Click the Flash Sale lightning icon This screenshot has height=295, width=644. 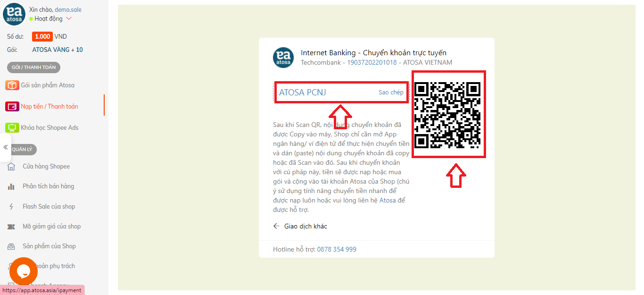(x=12, y=206)
